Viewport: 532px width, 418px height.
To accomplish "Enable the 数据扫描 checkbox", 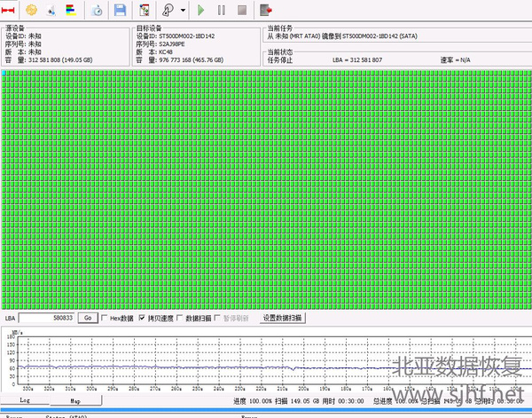I will click(180, 318).
